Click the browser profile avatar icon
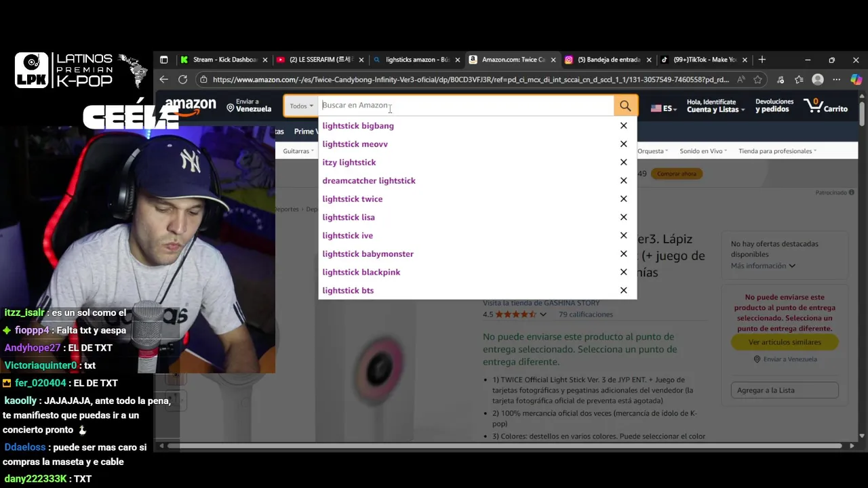Image resolution: width=868 pixels, height=488 pixels. coord(818,79)
